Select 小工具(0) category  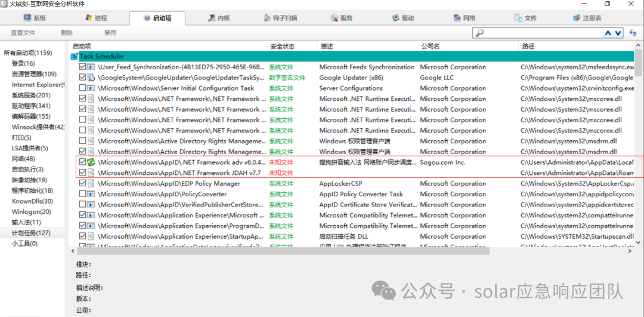[x=24, y=244]
